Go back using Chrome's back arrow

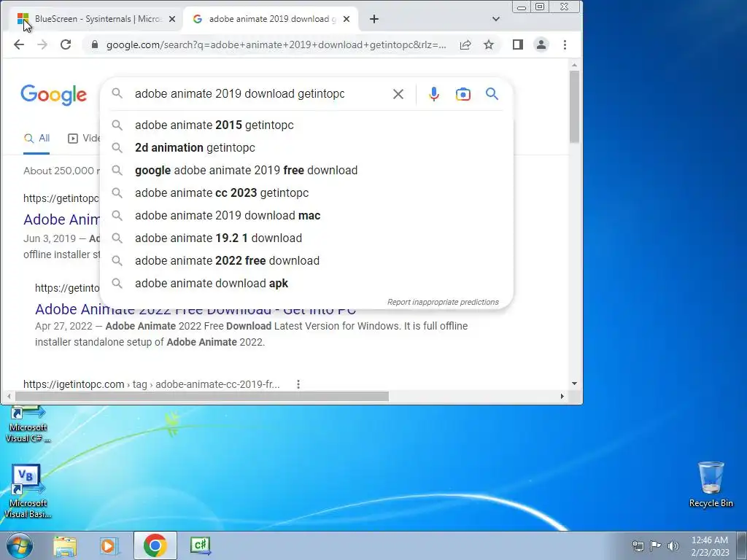pyautogui.click(x=19, y=44)
